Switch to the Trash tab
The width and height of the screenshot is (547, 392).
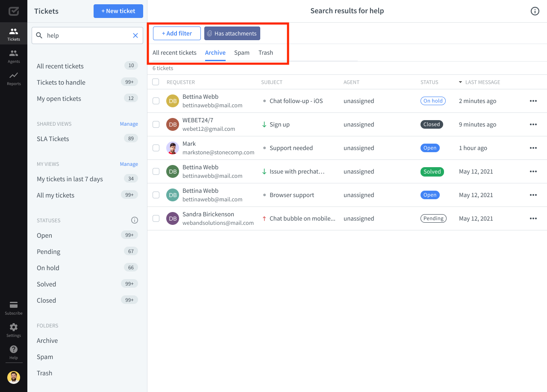coord(266,53)
